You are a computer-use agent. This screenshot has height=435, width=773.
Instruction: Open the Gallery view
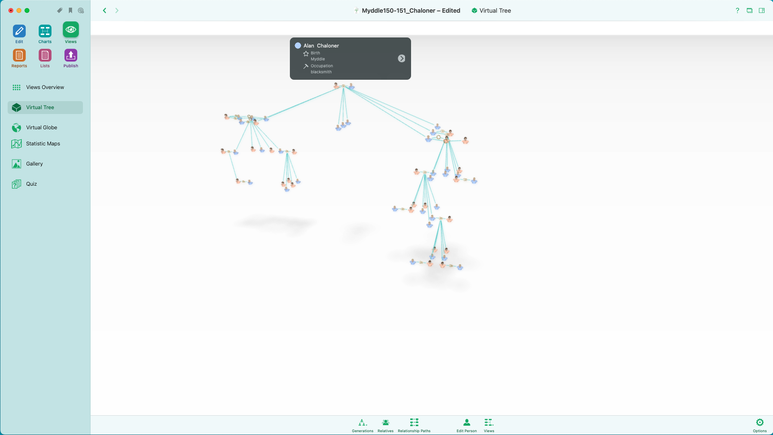click(45, 164)
